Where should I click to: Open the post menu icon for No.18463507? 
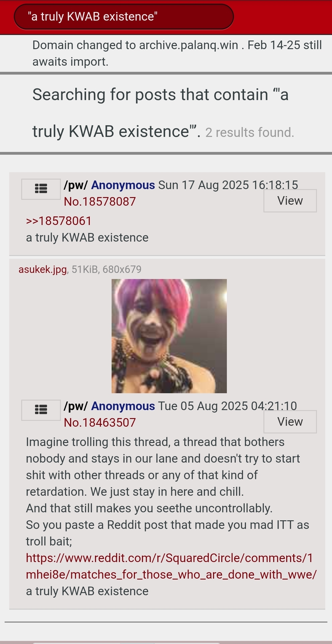click(x=41, y=410)
